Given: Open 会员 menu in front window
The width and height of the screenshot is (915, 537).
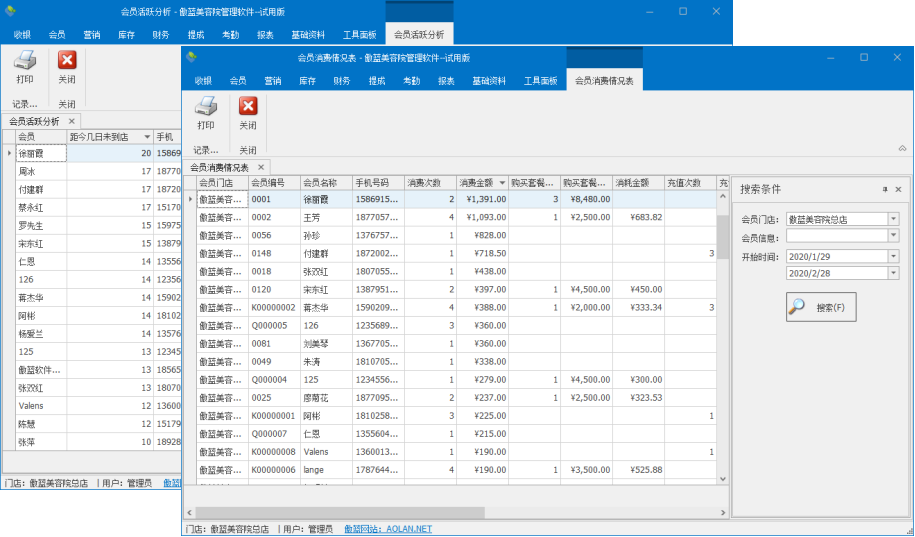Looking at the screenshot, I should click(238, 81).
